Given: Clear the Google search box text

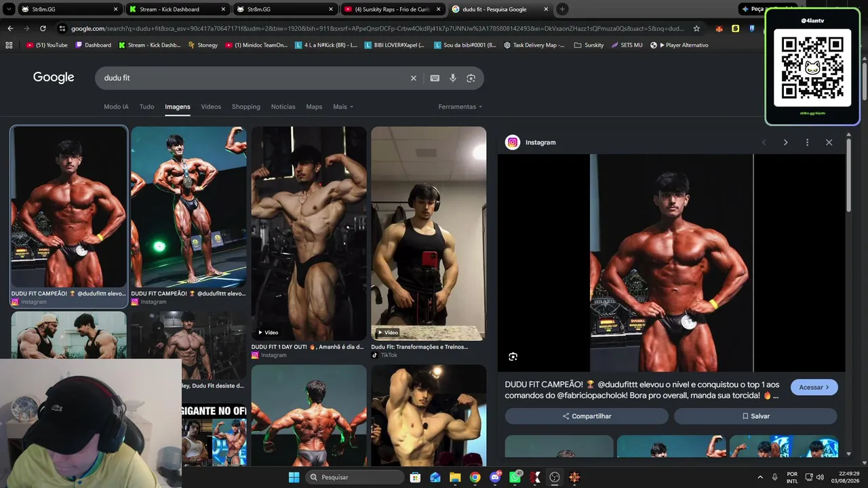Looking at the screenshot, I should [x=414, y=78].
